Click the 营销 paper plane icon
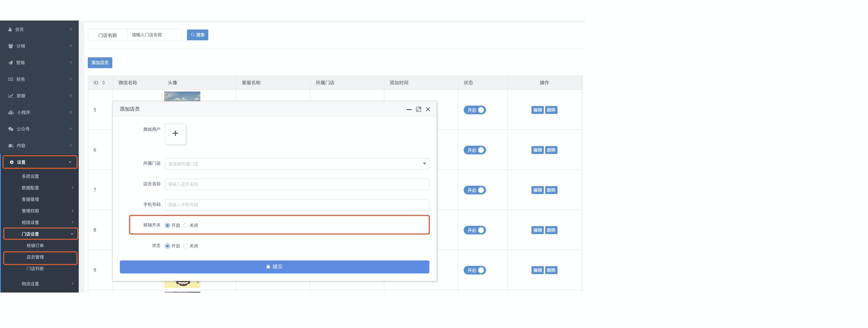This screenshot has height=328, width=868. tap(11, 63)
